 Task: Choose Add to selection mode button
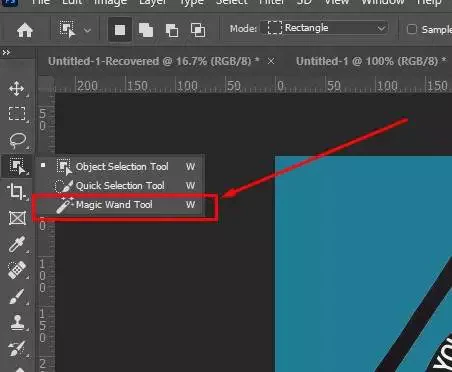click(x=146, y=30)
